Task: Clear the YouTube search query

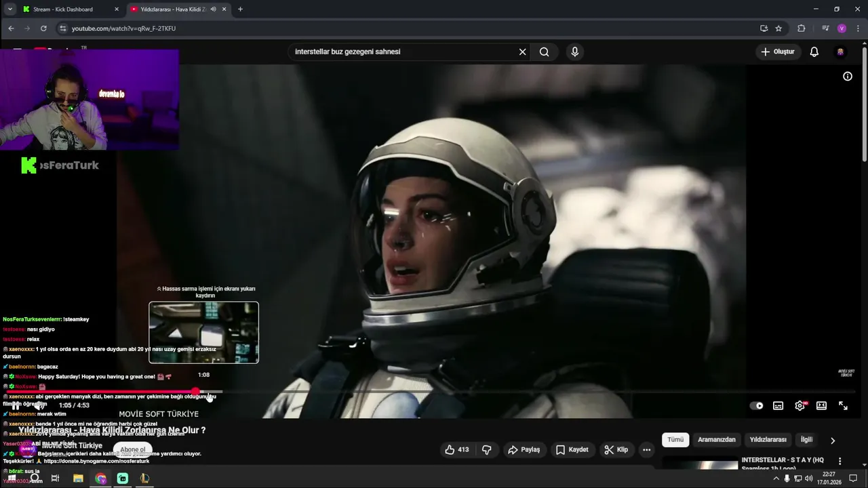Action: click(x=522, y=52)
